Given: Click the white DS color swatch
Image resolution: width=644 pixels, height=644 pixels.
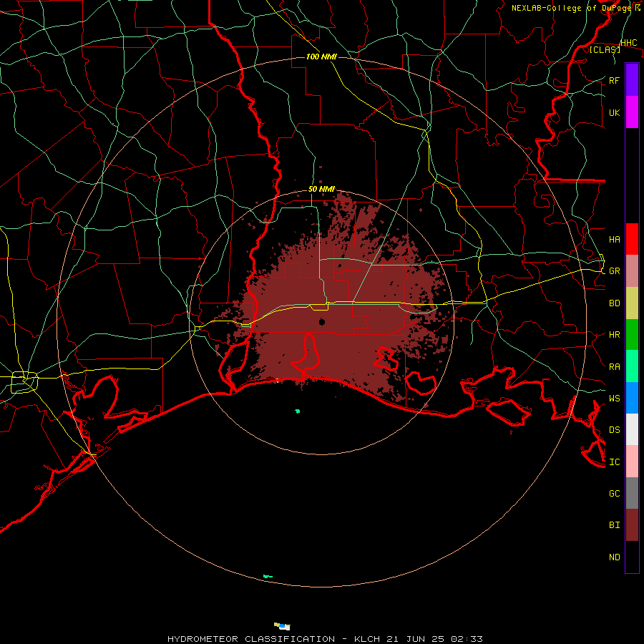Looking at the screenshot, I should (632, 429).
